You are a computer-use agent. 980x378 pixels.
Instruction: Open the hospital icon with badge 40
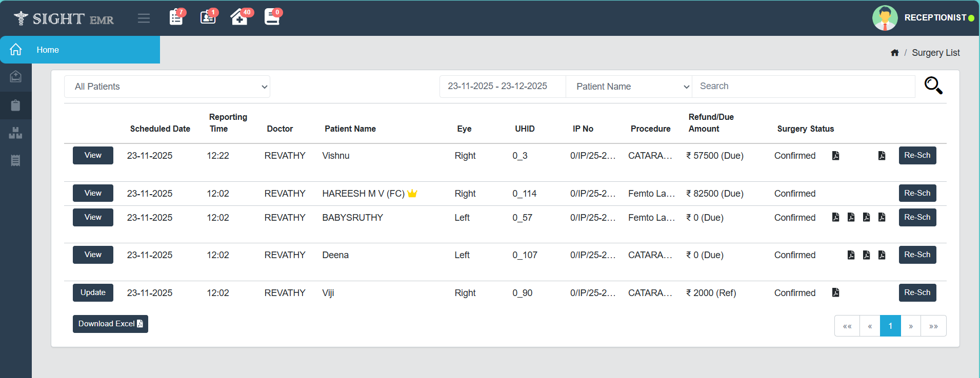(239, 17)
